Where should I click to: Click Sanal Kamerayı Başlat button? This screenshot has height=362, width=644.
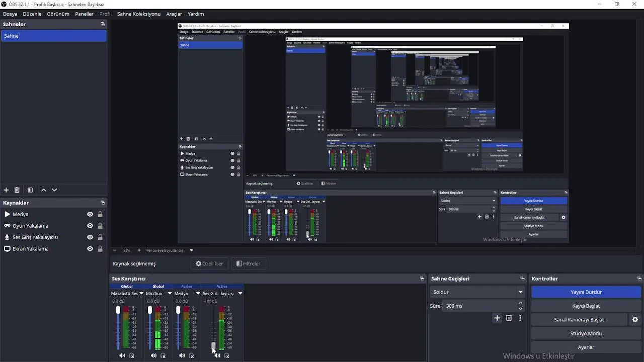click(579, 320)
